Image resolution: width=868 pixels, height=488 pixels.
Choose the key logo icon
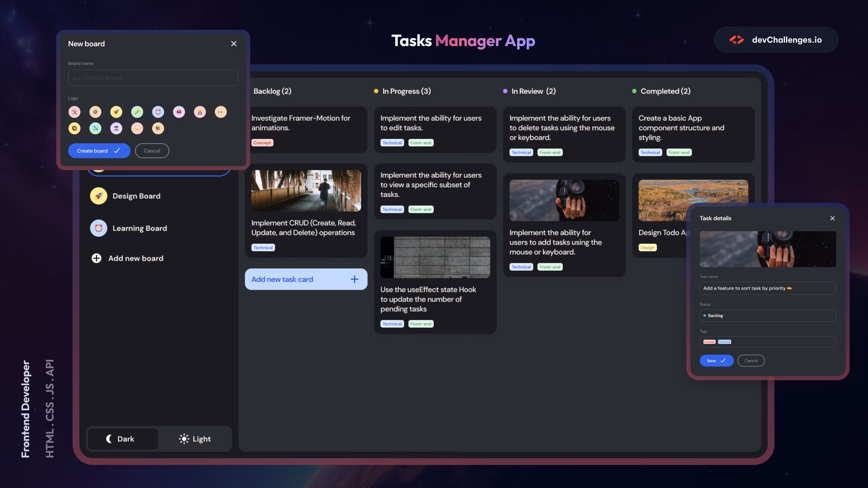click(x=137, y=112)
